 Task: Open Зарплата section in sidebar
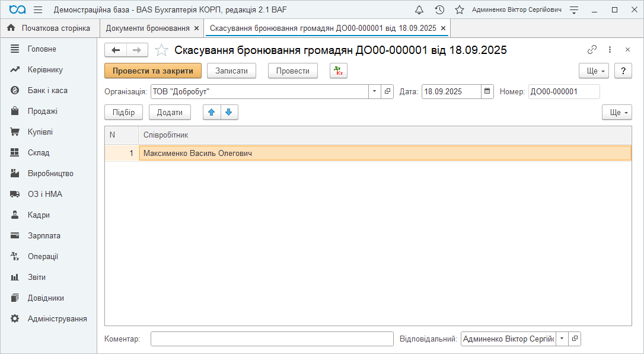point(44,235)
